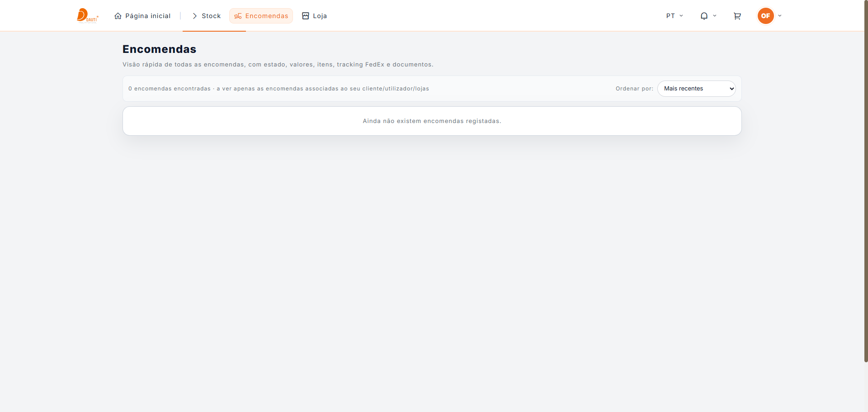Expand the PT language selector
Viewport: 868px width, 412px height.
point(675,16)
